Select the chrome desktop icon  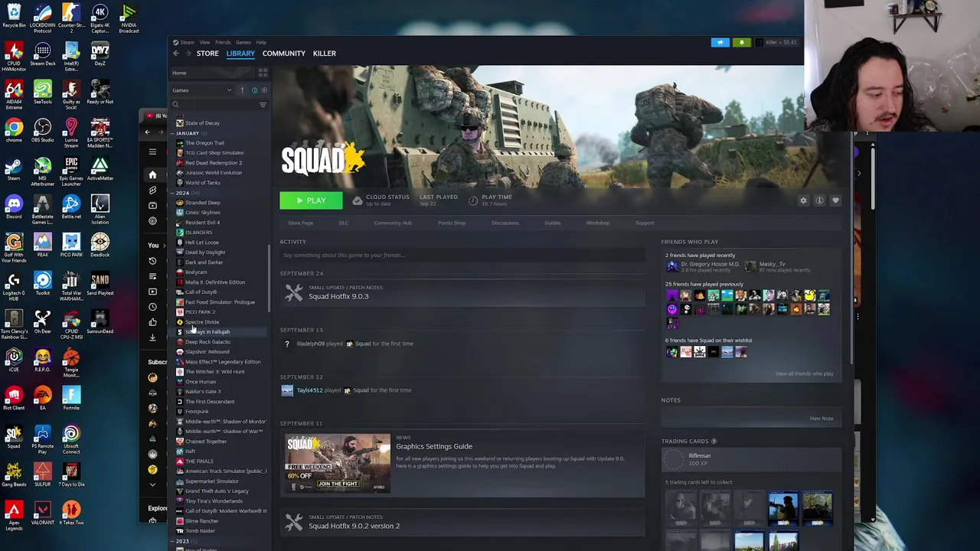pyautogui.click(x=14, y=130)
